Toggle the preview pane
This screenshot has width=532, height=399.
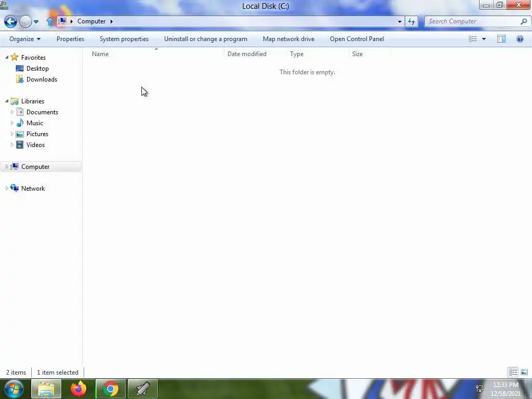pos(501,39)
